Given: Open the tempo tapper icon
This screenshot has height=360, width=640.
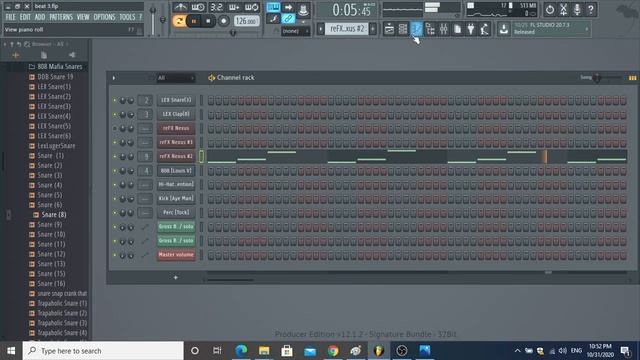Looking at the screenshot, I should [x=484, y=29].
